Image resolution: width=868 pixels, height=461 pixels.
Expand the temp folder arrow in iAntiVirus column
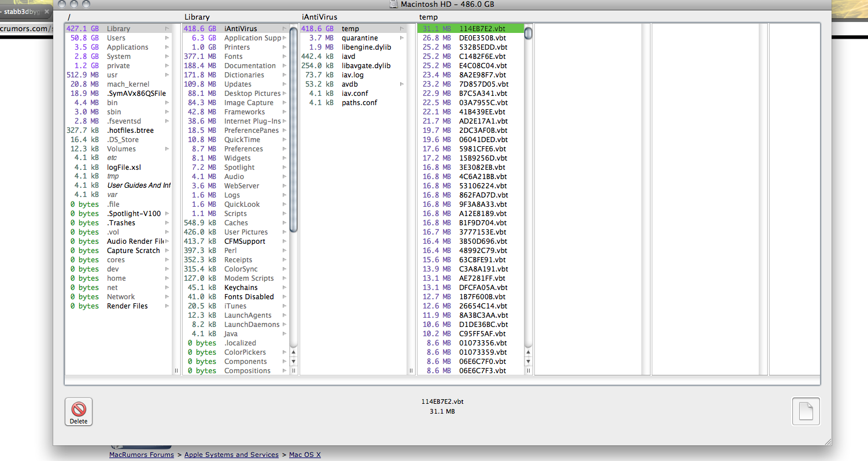pos(402,28)
